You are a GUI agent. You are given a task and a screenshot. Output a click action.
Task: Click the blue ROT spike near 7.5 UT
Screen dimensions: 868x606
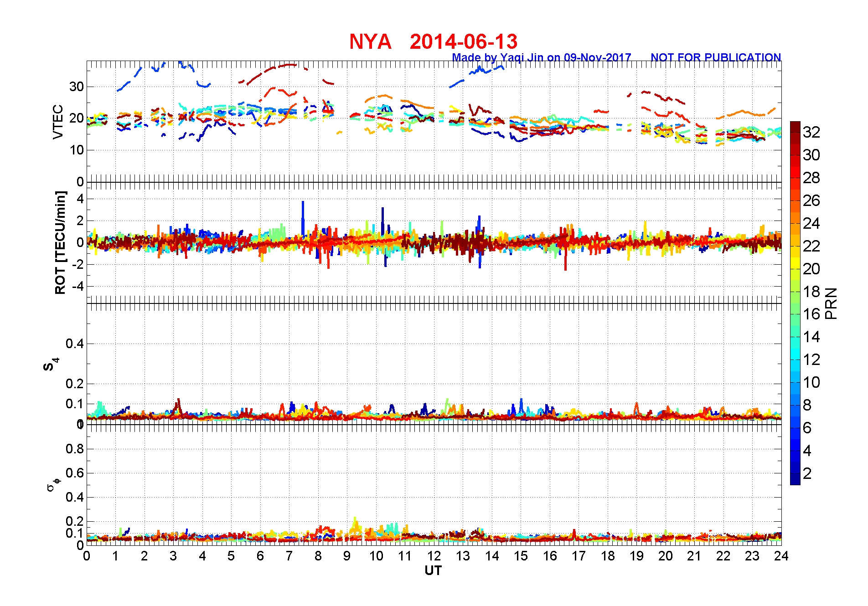click(x=303, y=218)
